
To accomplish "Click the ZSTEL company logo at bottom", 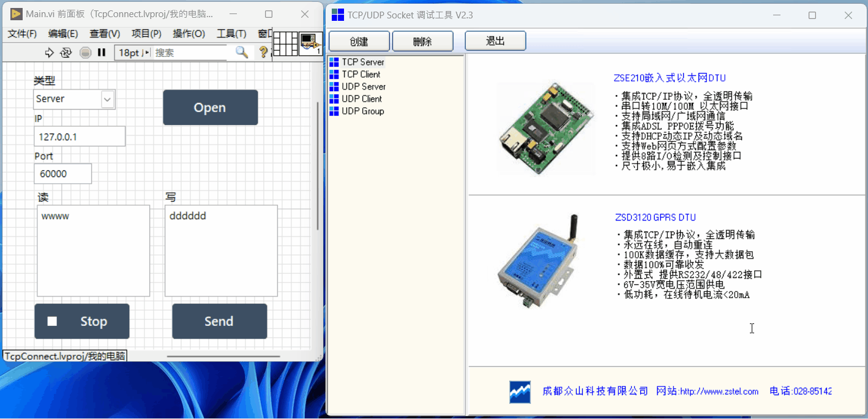I will 519,392.
